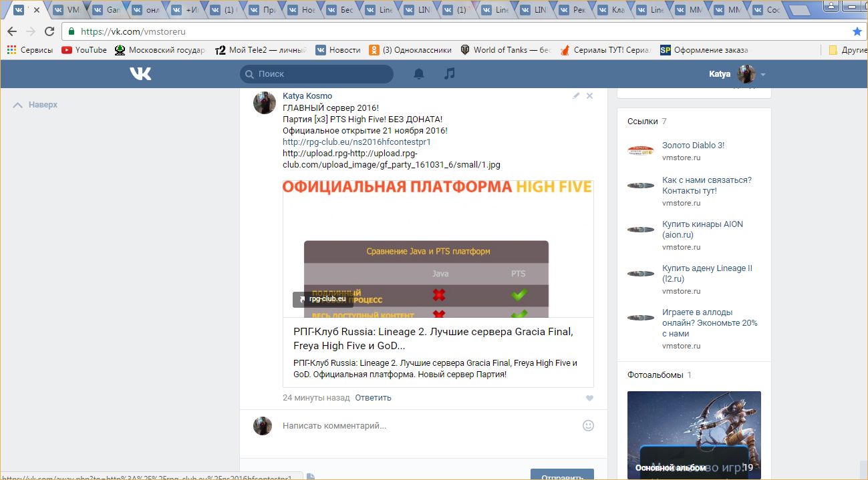Like the comment with the heart icon
Screen dimensions: 868x480
[x=589, y=399]
